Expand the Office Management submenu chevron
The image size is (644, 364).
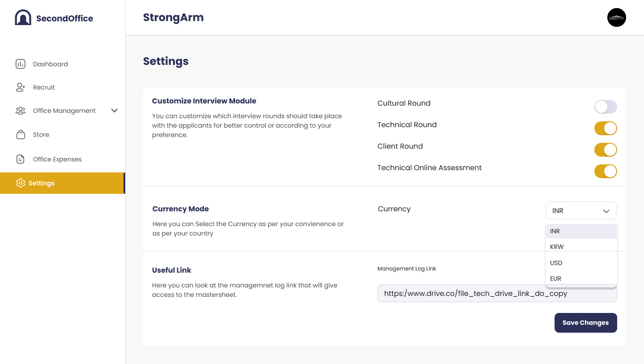pyautogui.click(x=114, y=111)
